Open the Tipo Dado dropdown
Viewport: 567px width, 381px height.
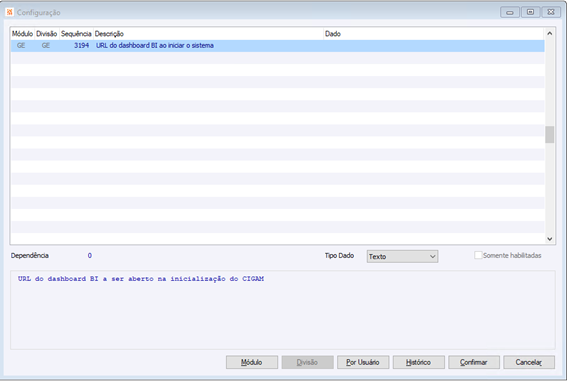402,256
